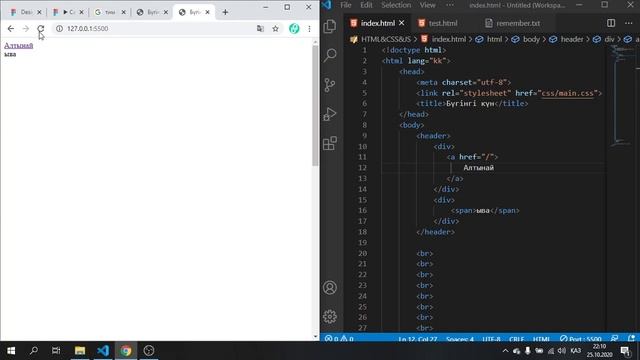View site information icon in the address bar
The height and width of the screenshot is (360, 640).
59,29
